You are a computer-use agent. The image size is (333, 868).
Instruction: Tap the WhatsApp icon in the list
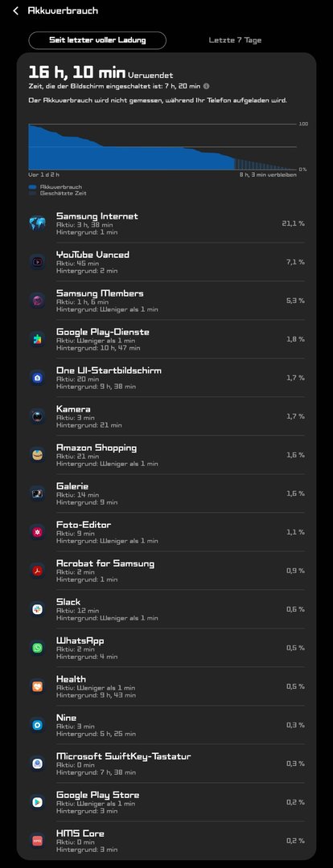(37, 648)
